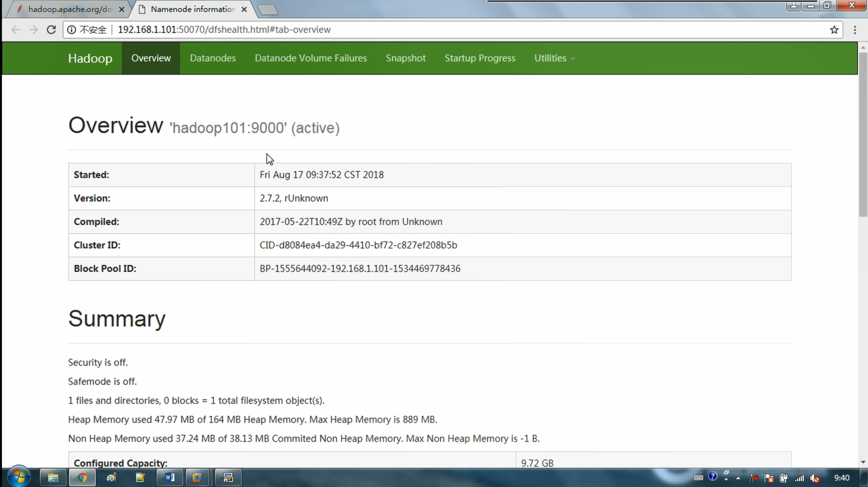Launch Paint from the taskbar
This screenshot has width=868, height=487.
tap(111, 478)
